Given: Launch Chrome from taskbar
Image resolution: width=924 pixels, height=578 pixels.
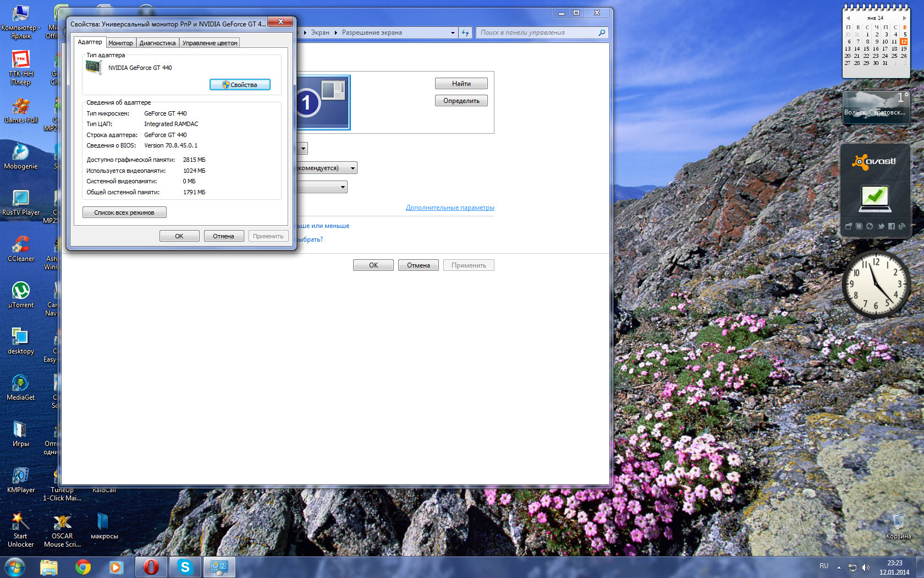Looking at the screenshot, I should 83,567.
